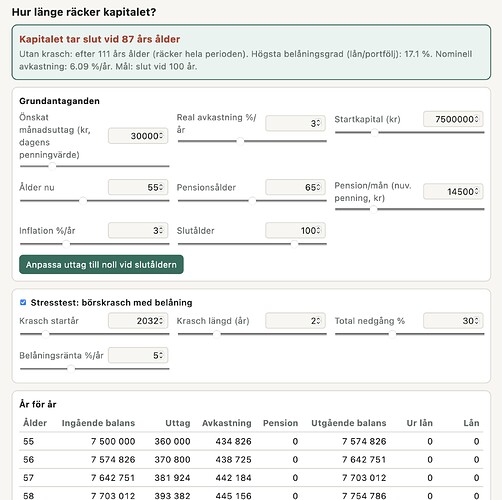The width and height of the screenshot is (502, 500).
Task: Click the Inflation slider handle
Action: coord(66,244)
